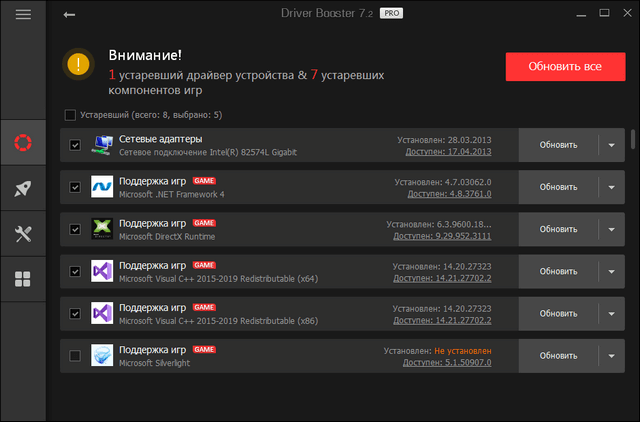Open 14.21.27702.2 link in x86 row
Screen dimensions: 640x422
pyautogui.click(x=442, y=320)
